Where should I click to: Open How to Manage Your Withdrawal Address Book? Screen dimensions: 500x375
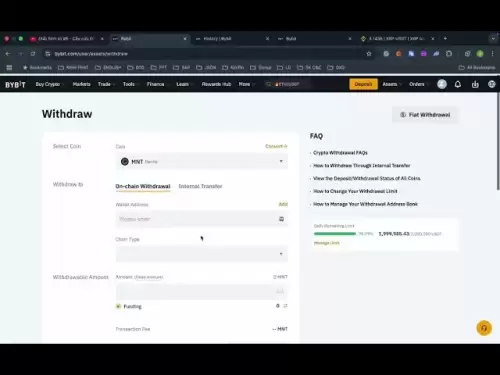pos(365,204)
